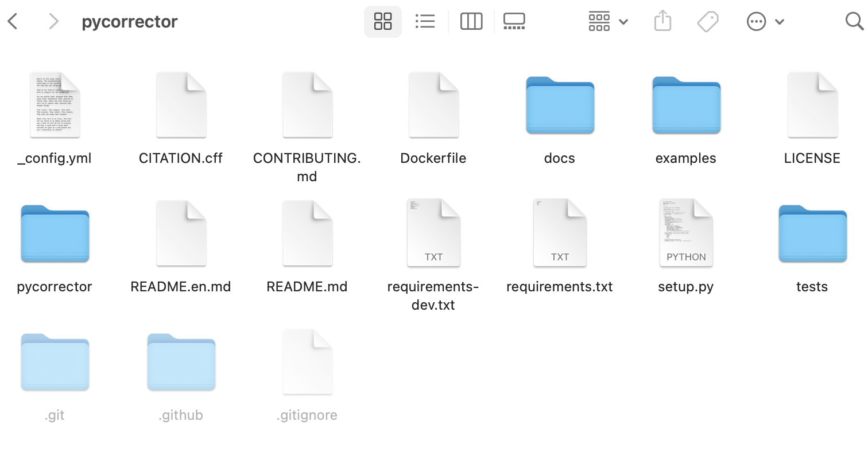Switch to list view
Screen dimensions: 868x476
click(425, 21)
